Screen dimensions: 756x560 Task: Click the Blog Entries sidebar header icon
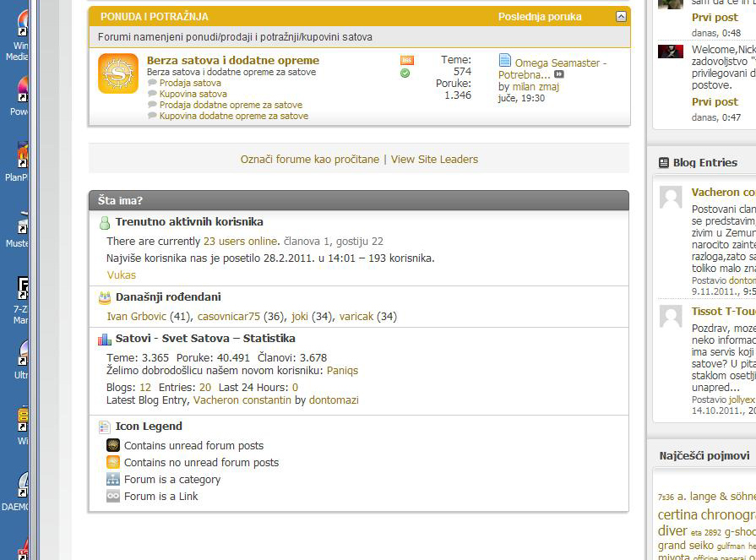pos(664,162)
